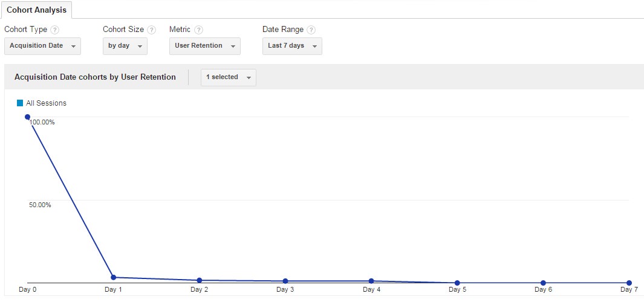
Task: Click the help icon beside Date Range
Action: coord(311,30)
